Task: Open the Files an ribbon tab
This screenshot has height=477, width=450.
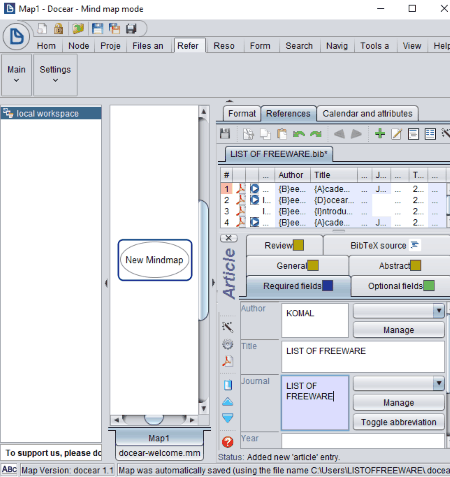Action: tap(148, 46)
